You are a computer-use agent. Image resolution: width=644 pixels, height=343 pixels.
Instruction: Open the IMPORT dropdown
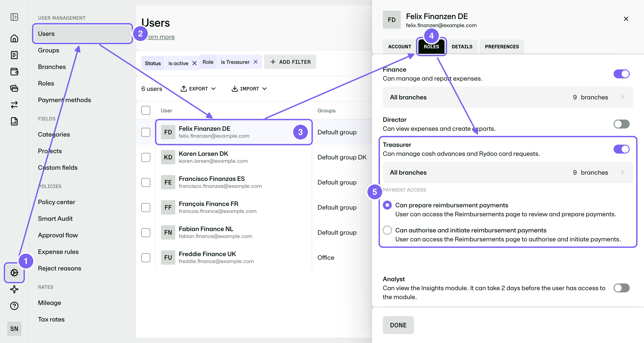249,89
